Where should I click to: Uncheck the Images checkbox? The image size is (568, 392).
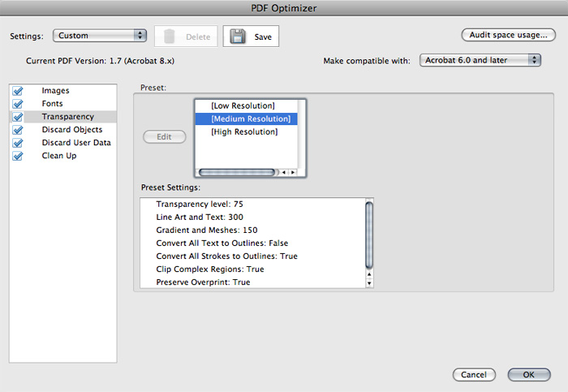(x=18, y=91)
